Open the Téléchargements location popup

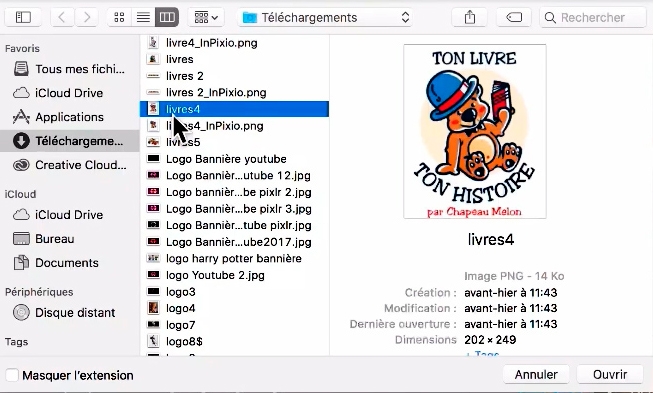tap(325, 17)
